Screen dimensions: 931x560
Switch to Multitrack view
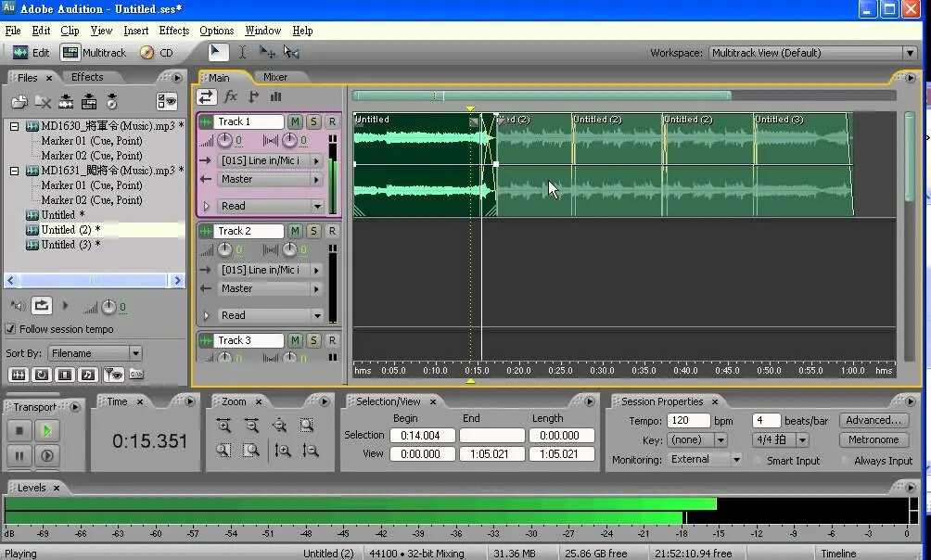pyautogui.click(x=95, y=53)
